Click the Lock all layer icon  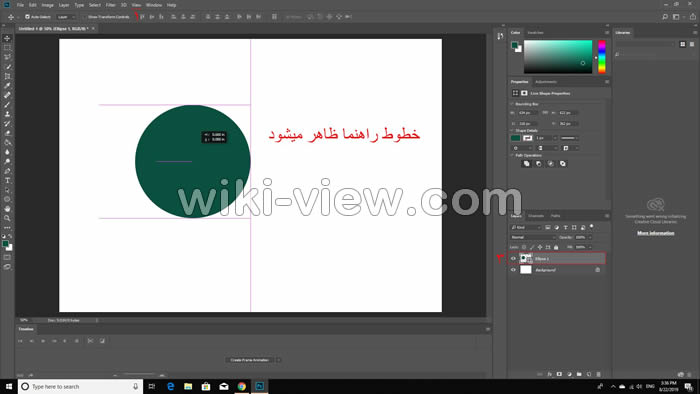pyautogui.click(x=556, y=247)
